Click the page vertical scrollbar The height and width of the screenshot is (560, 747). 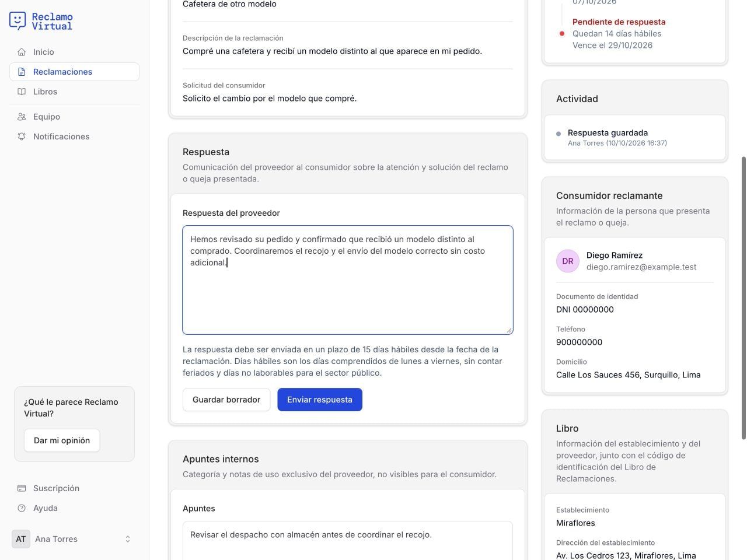pyautogui.click(x=743, y=297)
